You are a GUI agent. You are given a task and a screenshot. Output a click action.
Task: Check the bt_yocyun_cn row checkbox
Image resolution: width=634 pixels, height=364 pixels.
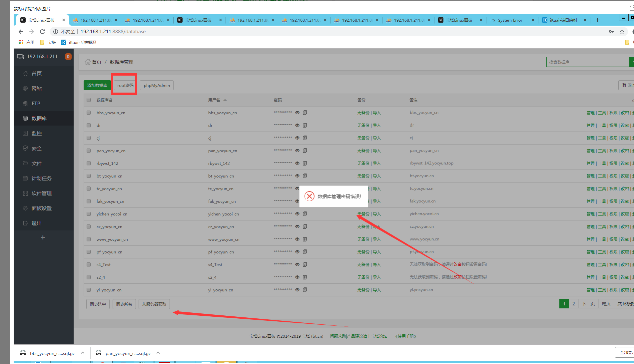[89, 176]
